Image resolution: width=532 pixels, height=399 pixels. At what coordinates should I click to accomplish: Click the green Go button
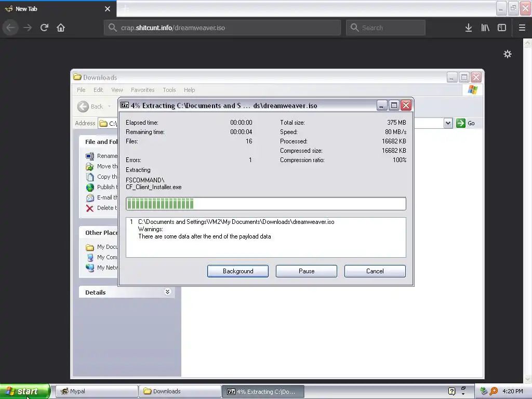tap(465, 123)
